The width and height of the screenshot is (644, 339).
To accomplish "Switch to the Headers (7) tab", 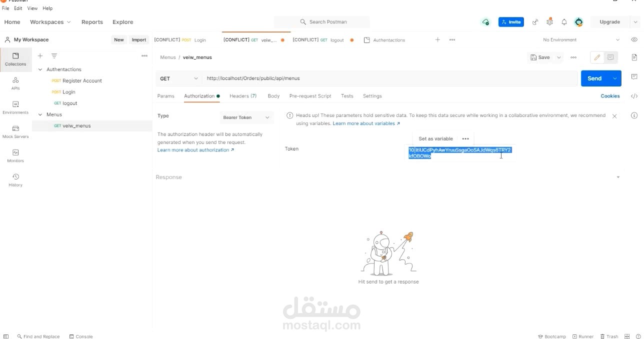I will click(x=243, y=96).
